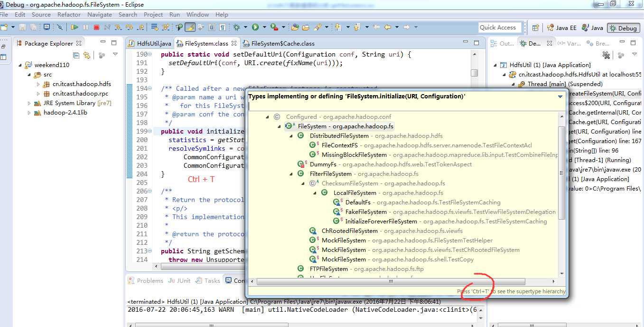Image resolution: width=644 pixels, height=327 pixels.
Task: Click the Skip All Breakpoints icon
Action: [x=59, y=28]
